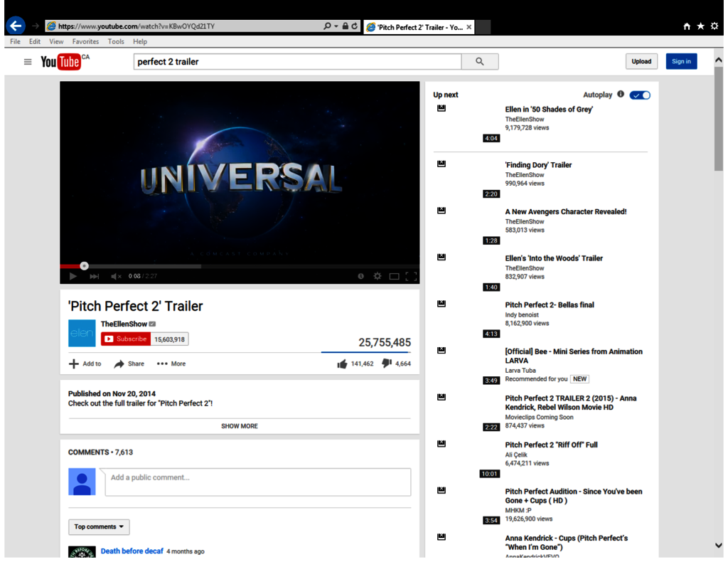Open the browser home icon
Screen dimensions: 728x562
point(687,26)
